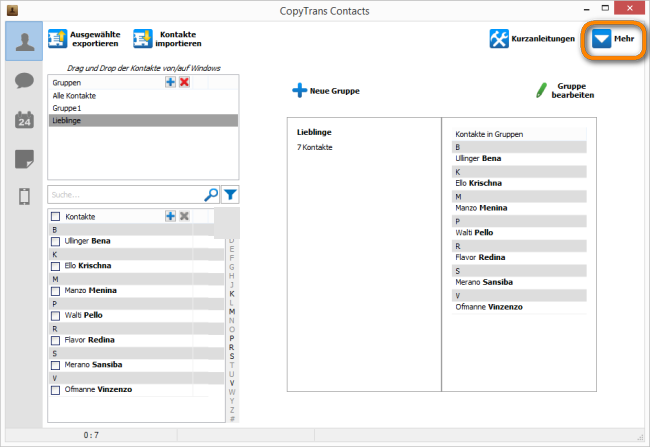Click the 7 Kontakte count text
The width and height of the screenshot is (650, 447).
[x=315, y=147]
